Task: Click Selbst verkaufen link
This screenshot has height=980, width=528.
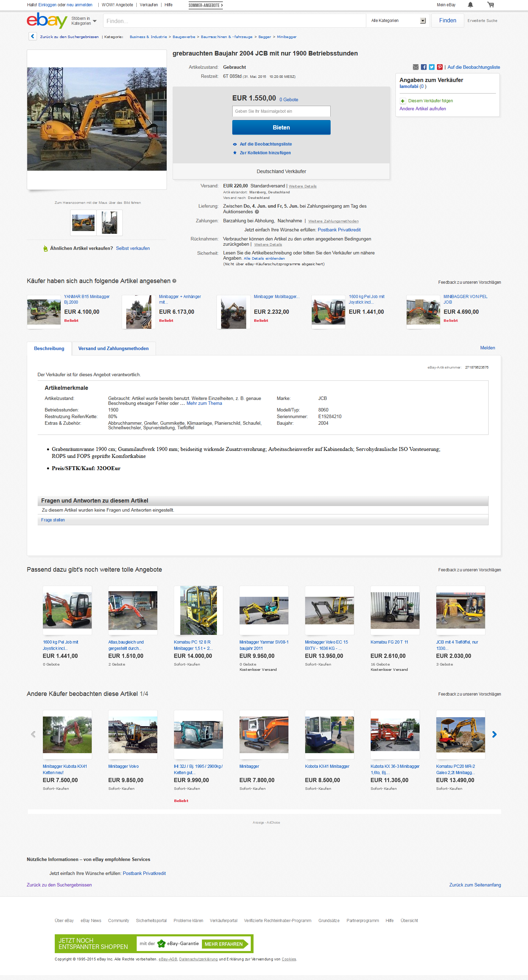Action: [133, 248]
